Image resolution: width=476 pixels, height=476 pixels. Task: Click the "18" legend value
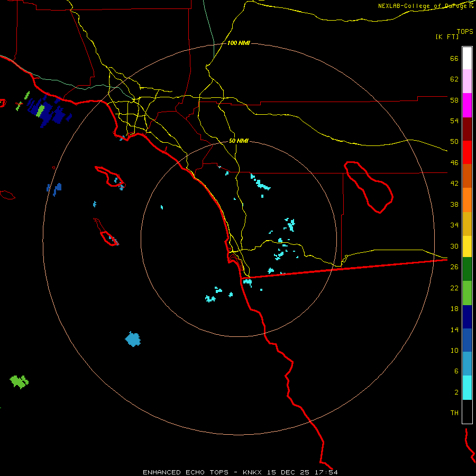[454, 309]
